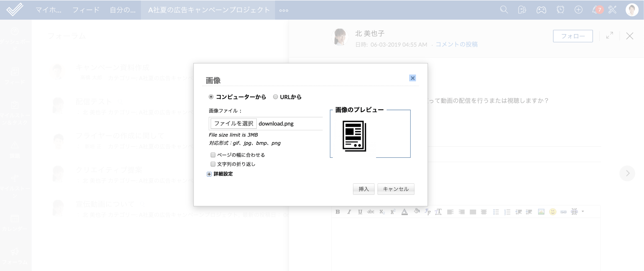Insert a bulleted list
644x271 pixels.
(x=496, y=212)
